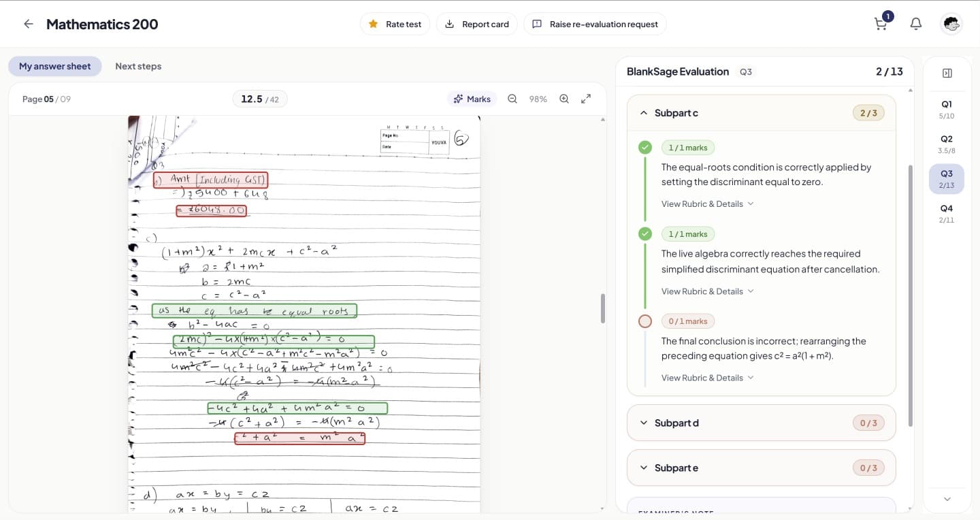
Task: Zoom out the answer sheet
Action: pos(512,99)
